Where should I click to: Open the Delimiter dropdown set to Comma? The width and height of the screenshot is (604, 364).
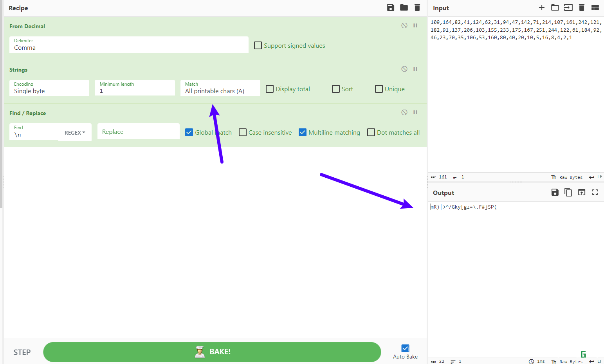click(x=129, y=45)
